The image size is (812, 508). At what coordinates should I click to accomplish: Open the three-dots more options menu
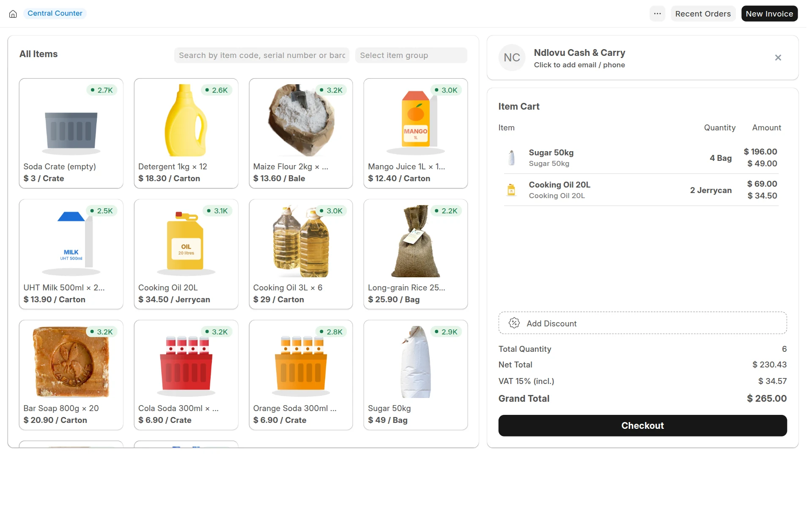click(657, 14)
